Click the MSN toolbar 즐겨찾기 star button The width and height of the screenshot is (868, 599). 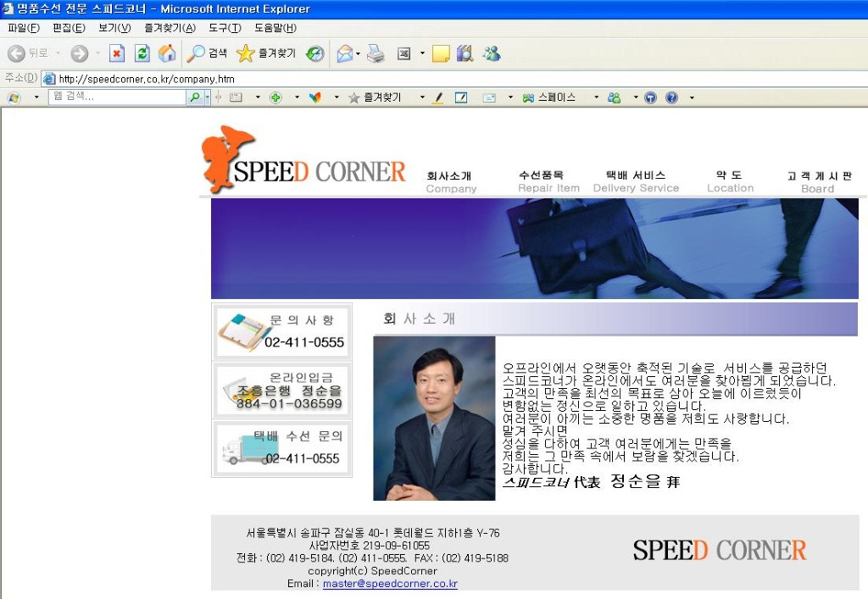coord(375,98)
